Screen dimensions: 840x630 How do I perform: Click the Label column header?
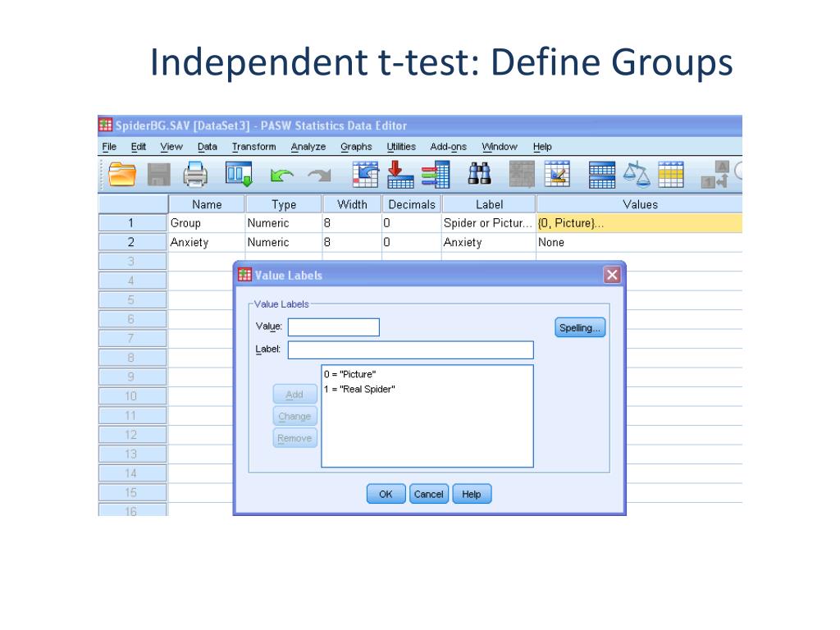(489, 204)
